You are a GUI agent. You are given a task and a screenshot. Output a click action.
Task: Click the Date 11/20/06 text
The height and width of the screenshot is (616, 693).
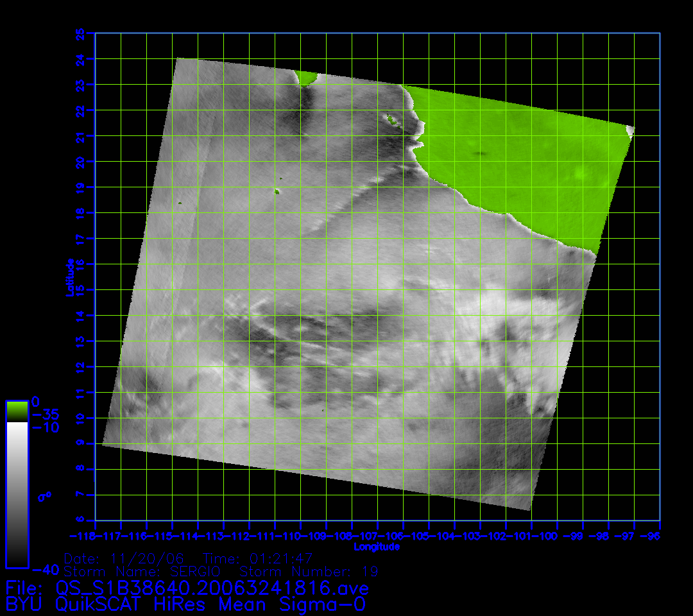click(x=125, y=558)
